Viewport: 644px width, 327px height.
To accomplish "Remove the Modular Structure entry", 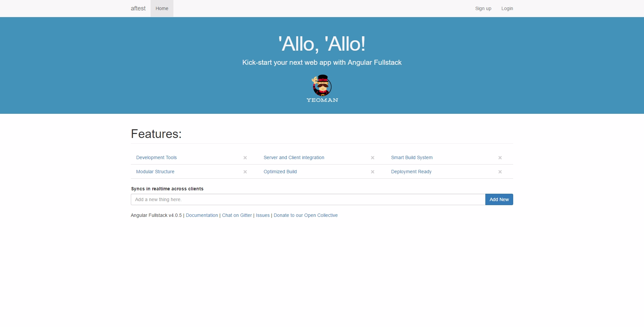I will [245, 172].
